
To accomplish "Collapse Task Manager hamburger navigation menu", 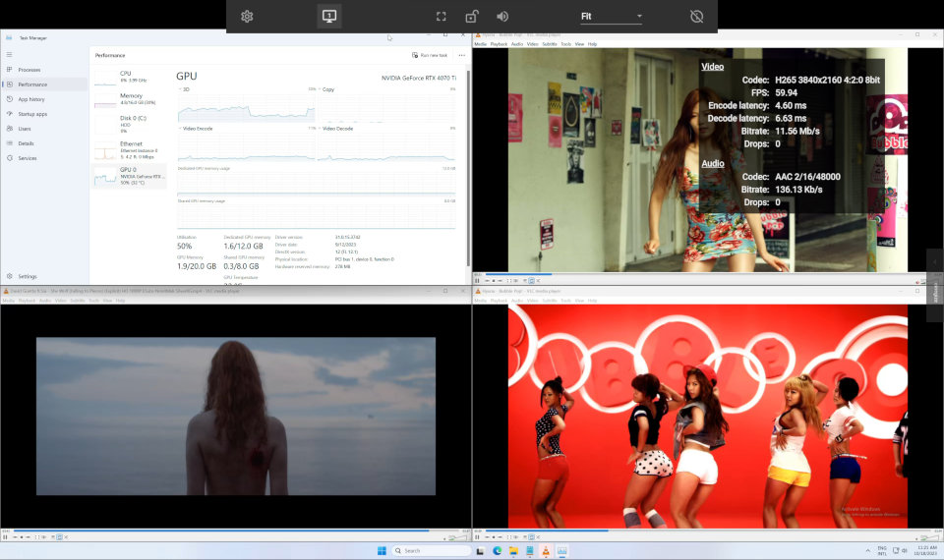I will (x=9, y=53).
